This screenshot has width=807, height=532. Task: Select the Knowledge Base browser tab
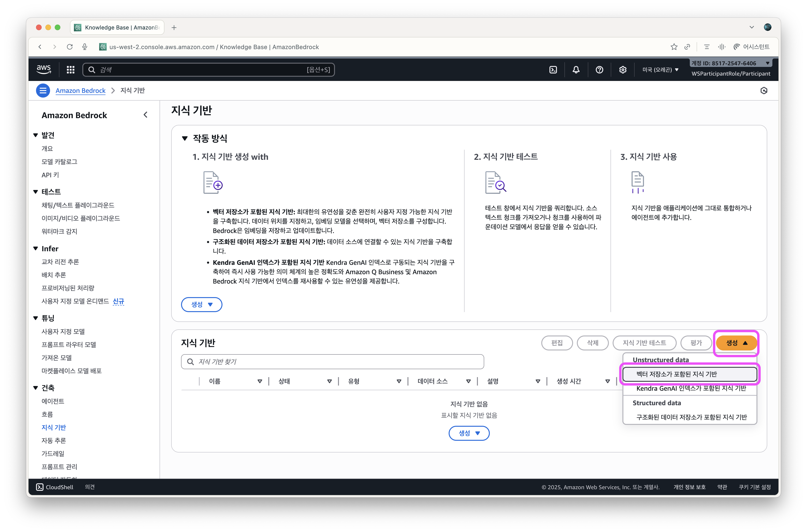click(x=117, y=27)
